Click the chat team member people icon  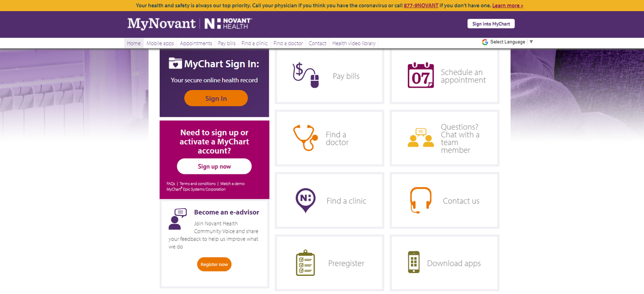tap(421, 138)
